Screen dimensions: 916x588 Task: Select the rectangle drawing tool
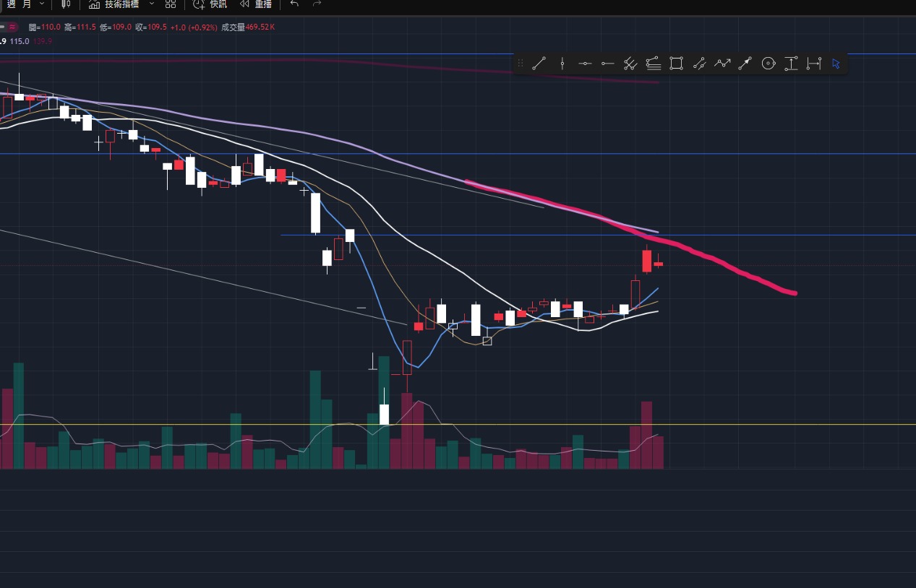(676, 64)
